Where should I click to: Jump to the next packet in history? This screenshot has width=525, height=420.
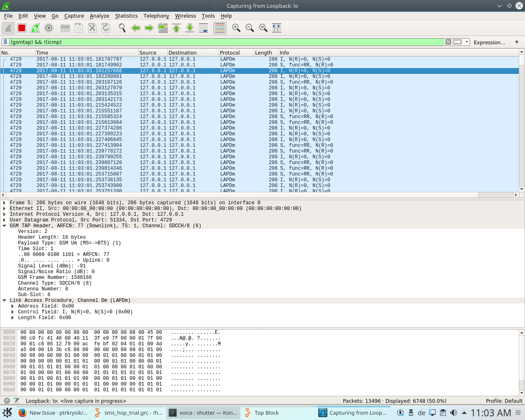coord(149,28)
